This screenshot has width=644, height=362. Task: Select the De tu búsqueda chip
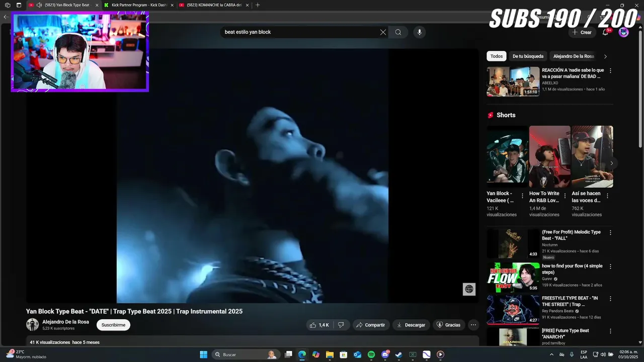528,56
